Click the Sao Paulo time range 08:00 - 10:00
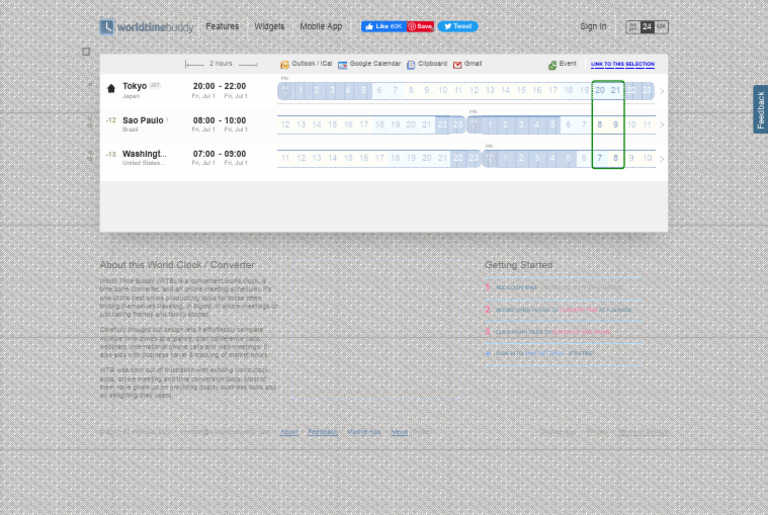Image resolution: width=768 pixels, height=515 pixels. pos(219,120)
